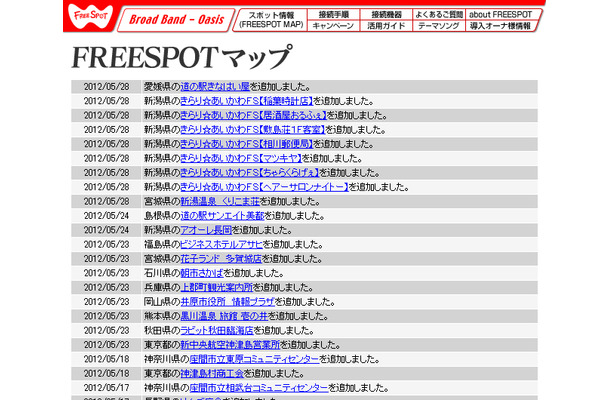Select date 2012/05/28 in 道の駅きなはい屋 row

tap(107, 86)
